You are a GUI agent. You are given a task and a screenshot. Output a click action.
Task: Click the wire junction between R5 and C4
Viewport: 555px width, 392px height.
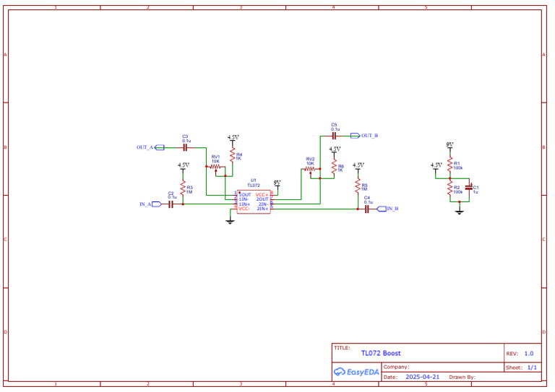358,209
